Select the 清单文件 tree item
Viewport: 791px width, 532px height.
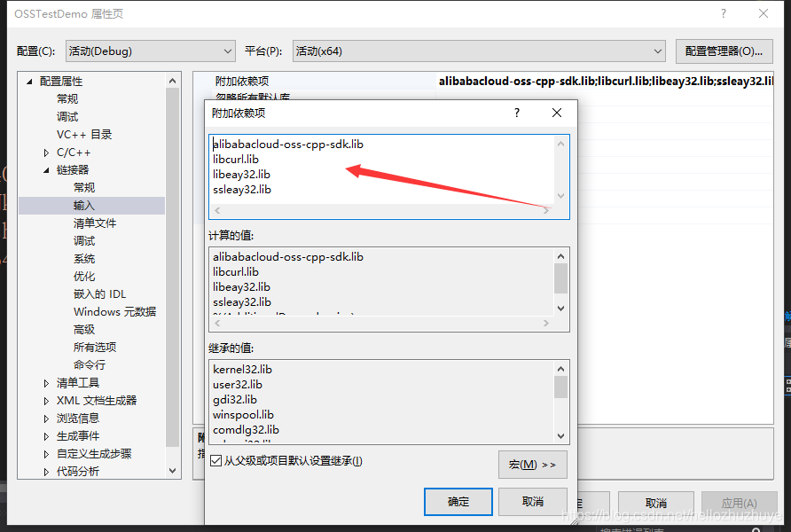point(95,223)
